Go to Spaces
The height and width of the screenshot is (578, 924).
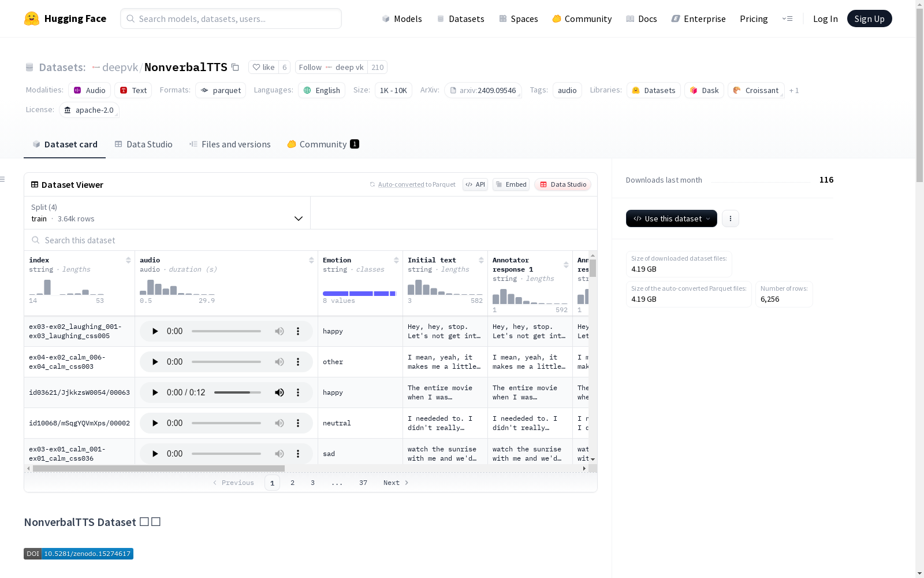(519, 18)
